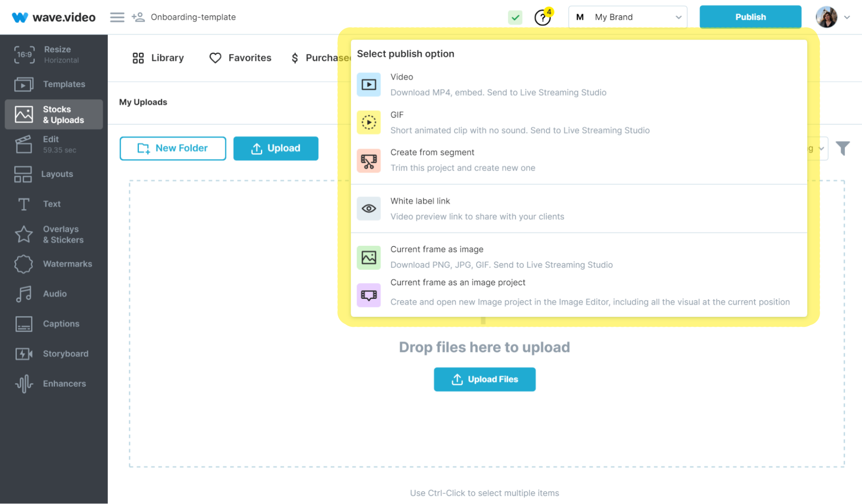Expand the account menu chevron
Image resolution: width=862 pixels, height=504 pixels.
point(847,17)
